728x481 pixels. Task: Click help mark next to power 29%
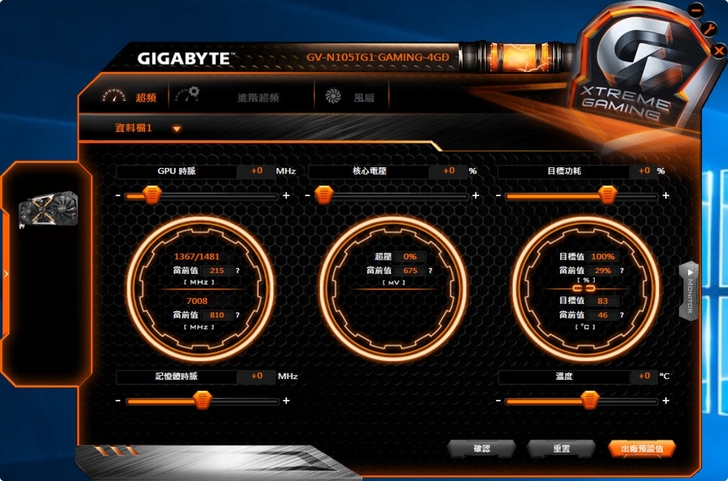point(622,271)
